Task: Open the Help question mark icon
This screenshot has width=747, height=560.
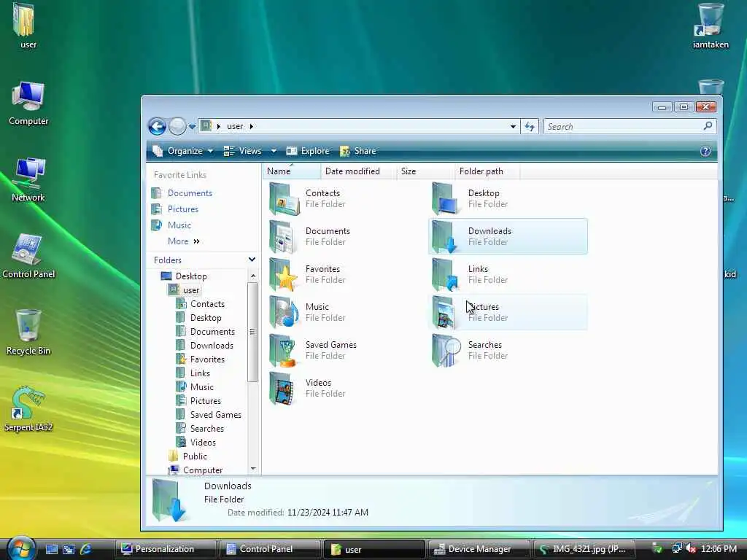Action: [705, 152]
